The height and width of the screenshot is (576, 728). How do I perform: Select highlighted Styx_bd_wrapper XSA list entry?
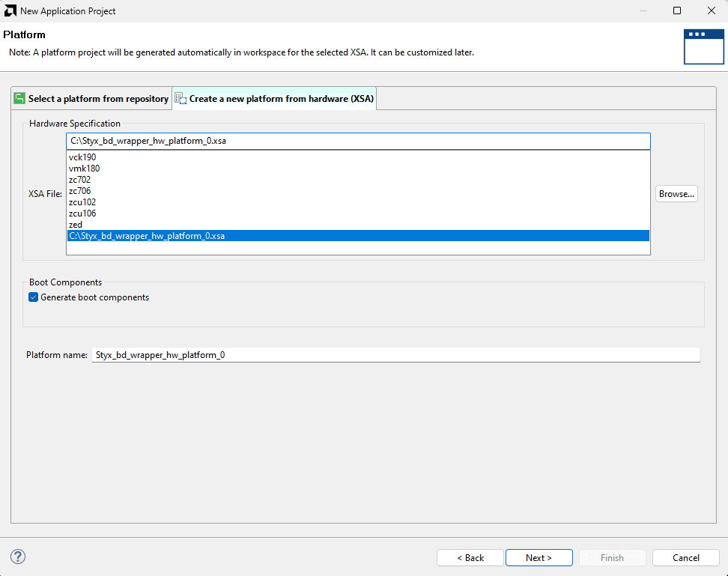coord(148,236)
